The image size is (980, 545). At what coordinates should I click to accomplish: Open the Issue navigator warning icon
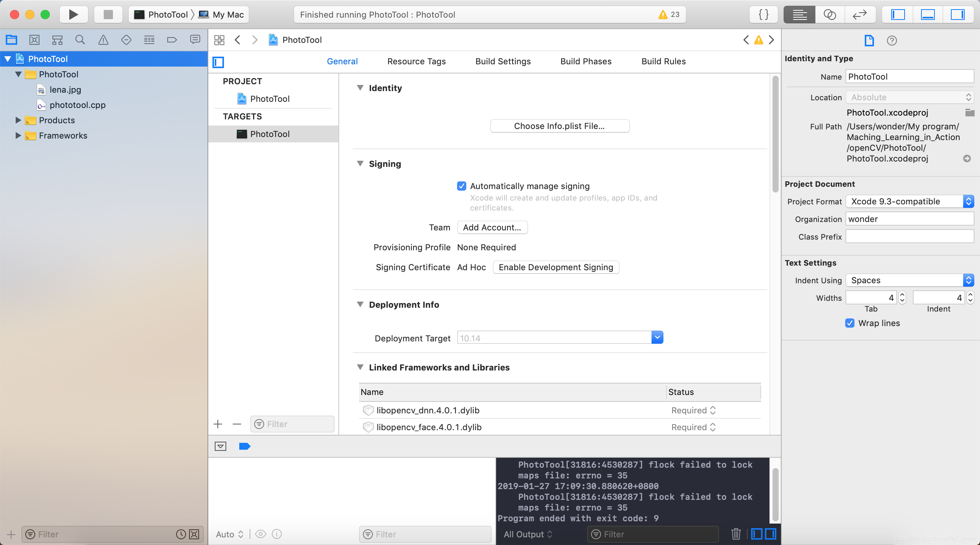coord(103,40)
